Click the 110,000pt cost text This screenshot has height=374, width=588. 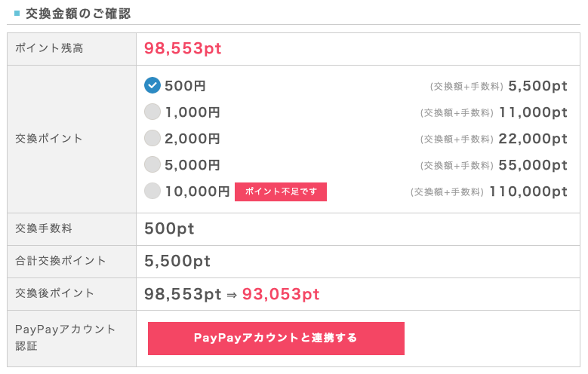click(528, 192)
